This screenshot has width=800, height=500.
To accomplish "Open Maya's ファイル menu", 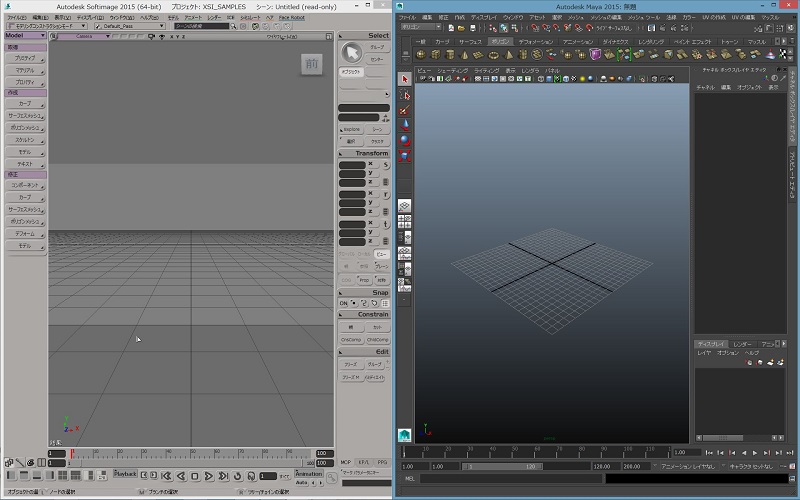I will coord(407,17).
